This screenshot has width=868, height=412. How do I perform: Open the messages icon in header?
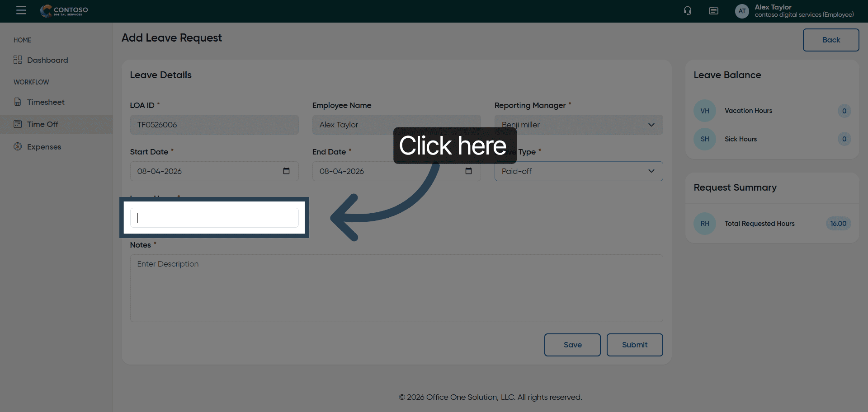[x=713, y=11]
